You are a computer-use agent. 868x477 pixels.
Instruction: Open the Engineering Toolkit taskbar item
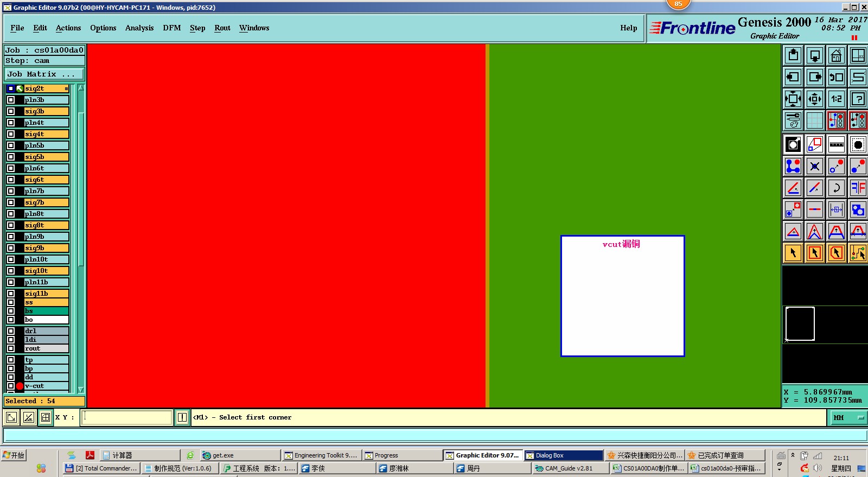click(x=321, y=455)
